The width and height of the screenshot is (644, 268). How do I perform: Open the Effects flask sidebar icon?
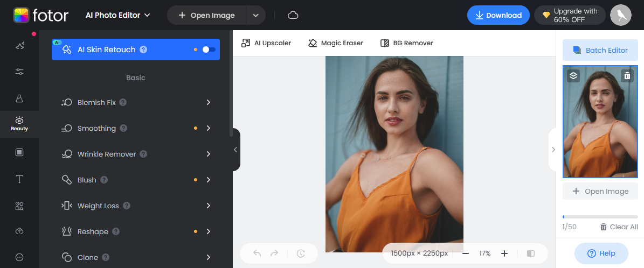coord(19,98)
